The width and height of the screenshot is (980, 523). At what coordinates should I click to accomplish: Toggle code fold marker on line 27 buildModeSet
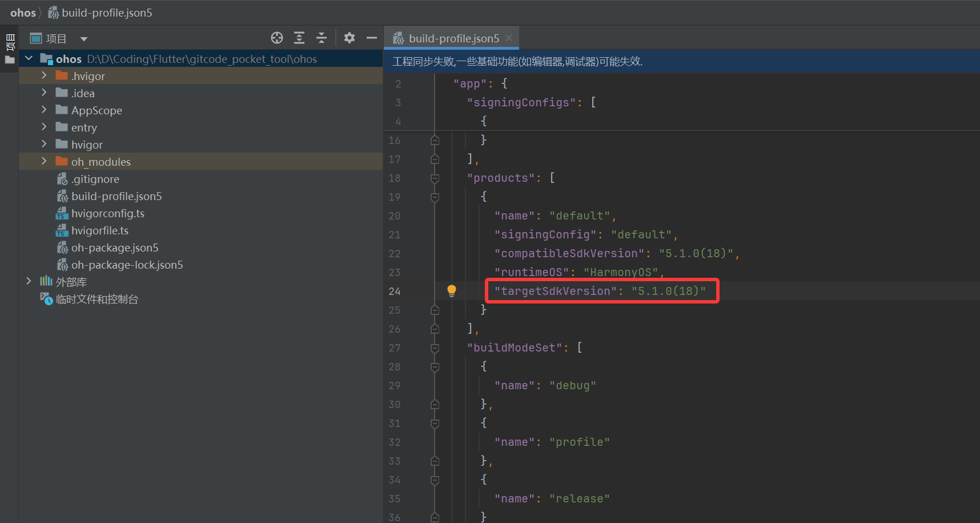[x=435, y=348]
